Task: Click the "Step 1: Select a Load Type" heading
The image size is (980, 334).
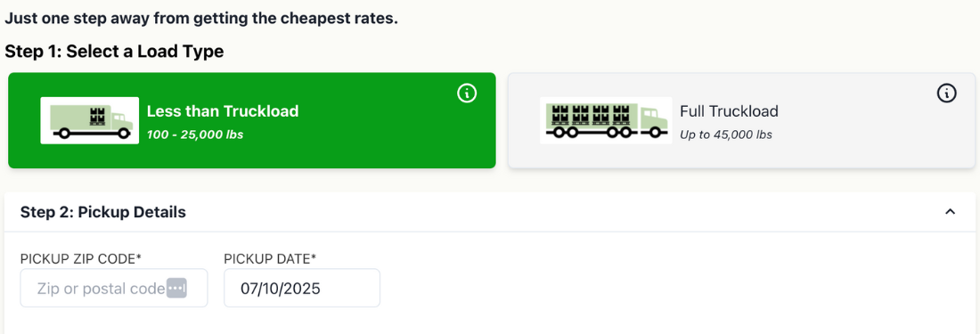Action: (114, 51)
